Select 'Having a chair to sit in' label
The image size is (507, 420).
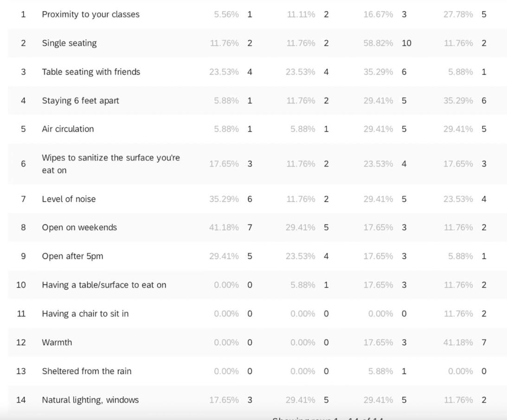[x=85, y=314]
